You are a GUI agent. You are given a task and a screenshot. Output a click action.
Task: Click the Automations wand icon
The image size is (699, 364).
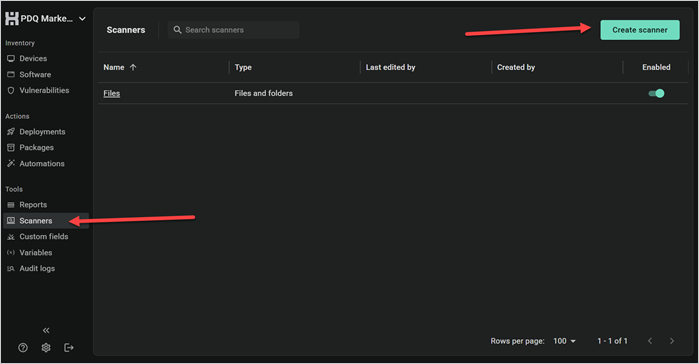point(11,164)
